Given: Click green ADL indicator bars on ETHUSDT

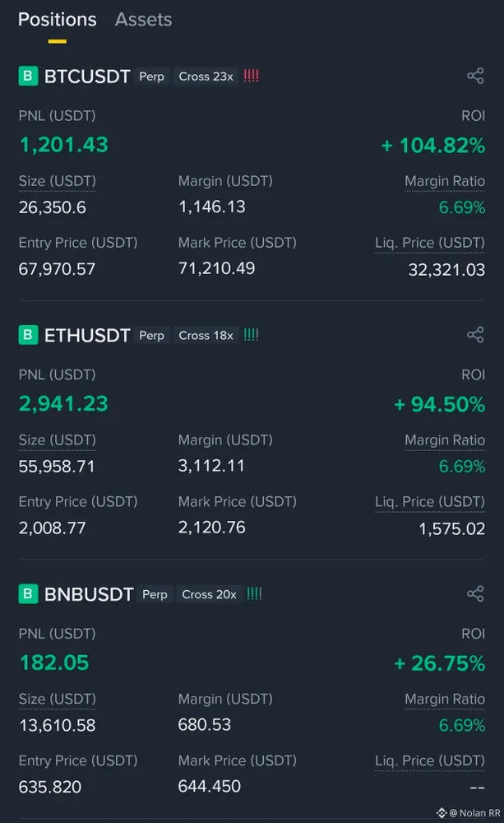Looking at the screenshot, I should click(252, 335).
